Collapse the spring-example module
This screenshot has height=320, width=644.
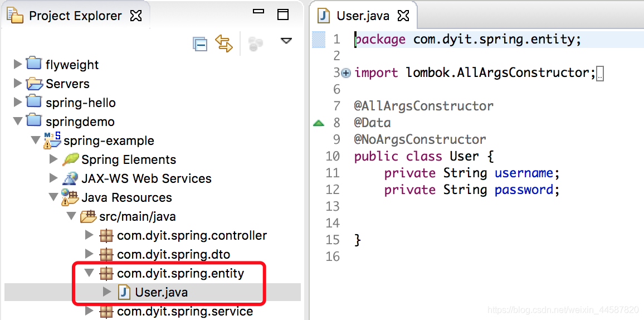tap(36, 140)
